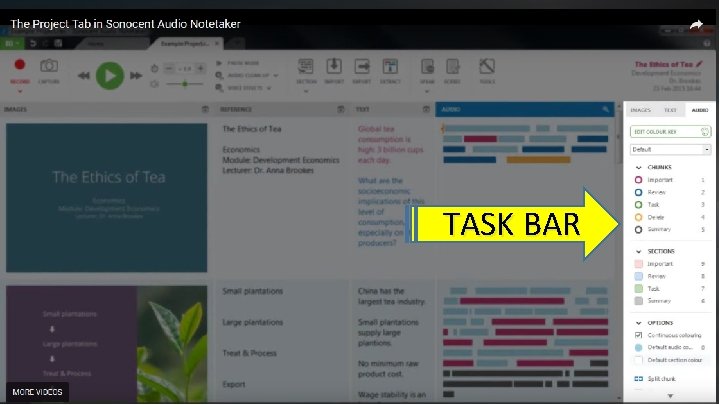The image size is (720, 405).
Task: Select the Summary chunk colour circle
Action: tap(638, 230)
